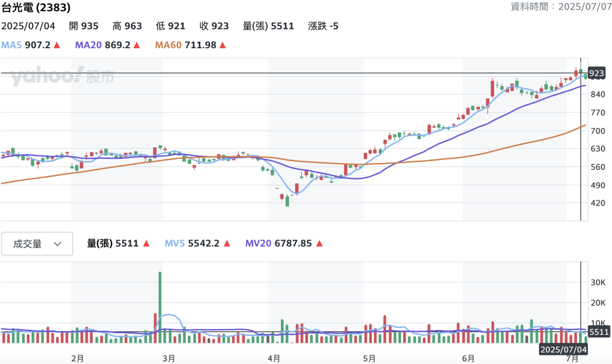Click the 30K volume axis label
Image resolution: width=612 pixels, height=364 pixels.
click(597, 282)
